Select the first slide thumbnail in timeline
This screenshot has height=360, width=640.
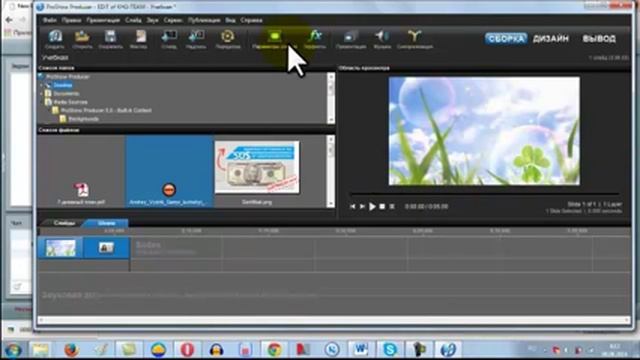click(x=60, y=248)
